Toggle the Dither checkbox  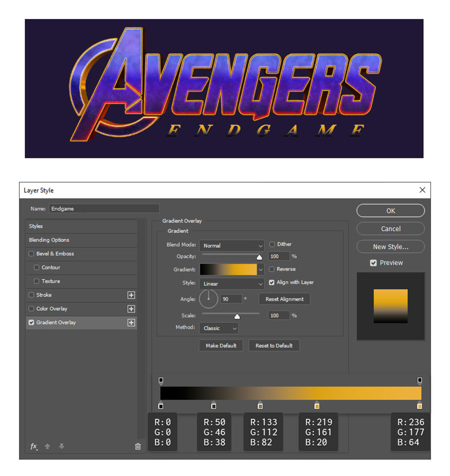(272, 245)
